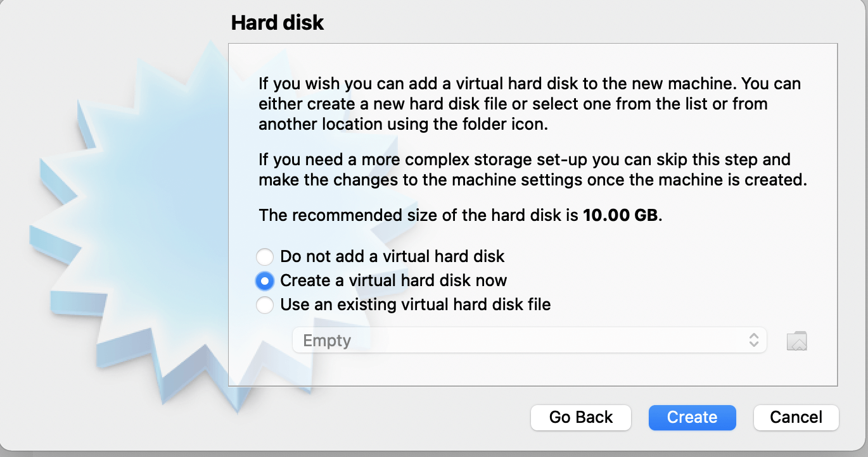Click the "Do not add a virtual hard disk" label text
868x457 pixels.
coord(392,257)
